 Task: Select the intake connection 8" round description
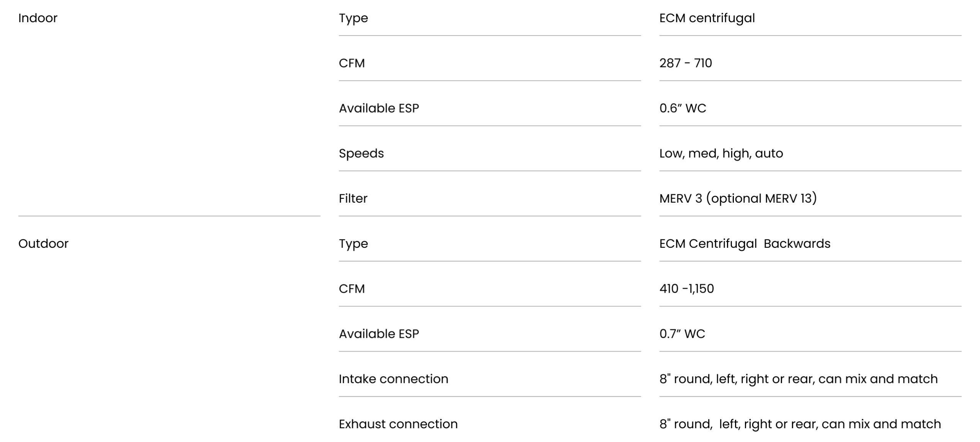798,379
